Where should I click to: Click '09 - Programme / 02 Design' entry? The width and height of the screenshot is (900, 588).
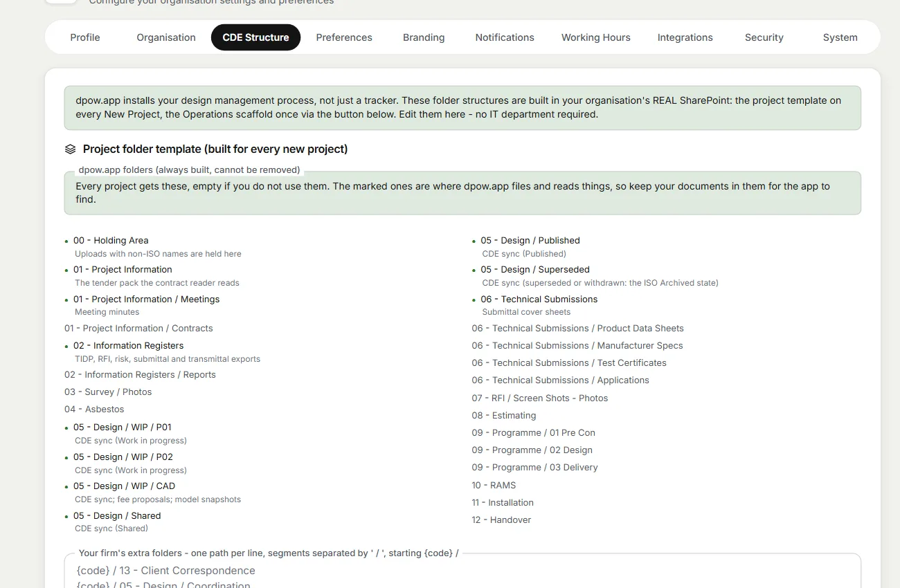click(532, 450)
